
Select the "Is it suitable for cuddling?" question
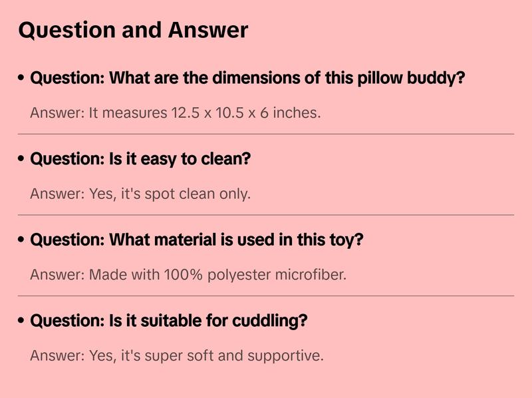click(x=169, y=321)
